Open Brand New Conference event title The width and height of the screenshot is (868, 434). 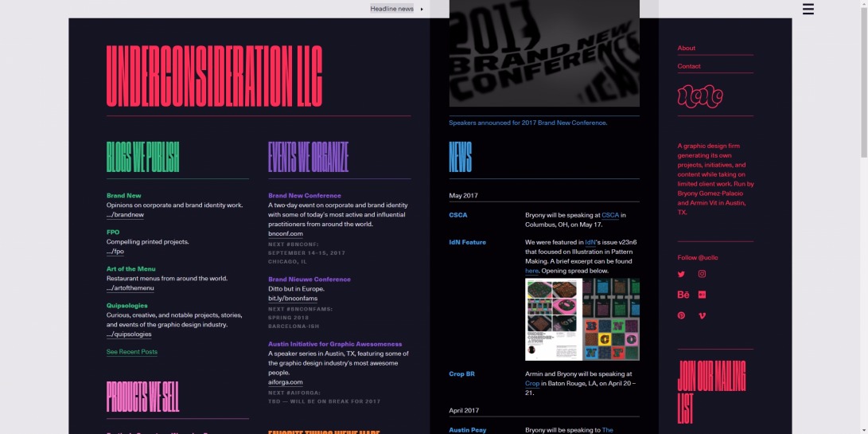(305, 196)
